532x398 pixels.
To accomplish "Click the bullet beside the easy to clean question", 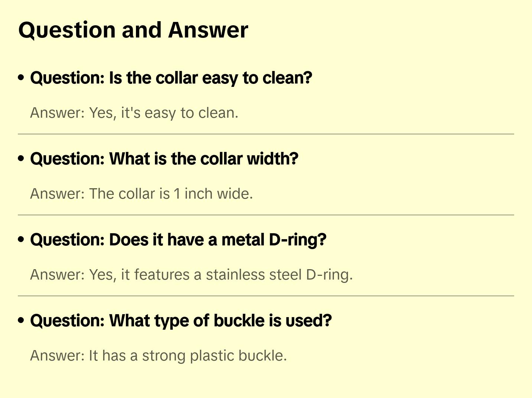I will click(x=21, y=78).
